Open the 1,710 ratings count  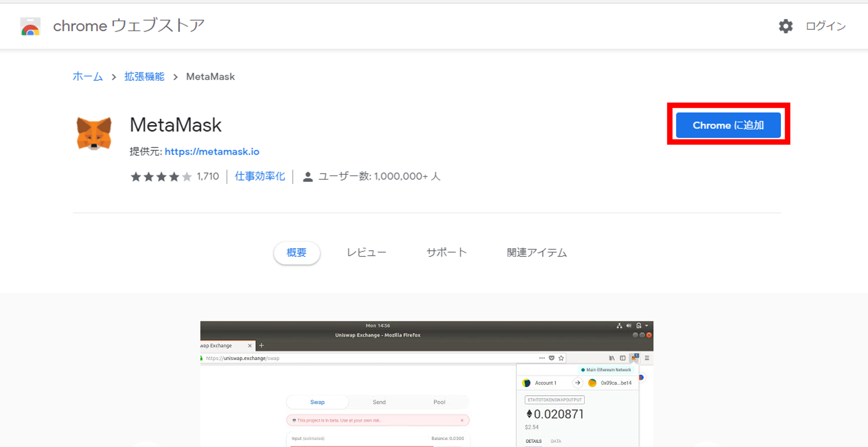208,176
